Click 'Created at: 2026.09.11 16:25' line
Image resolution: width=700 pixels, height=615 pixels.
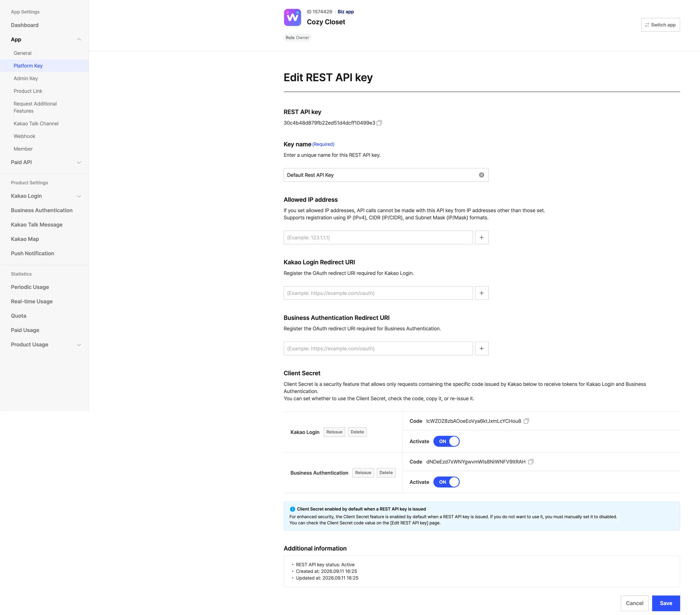pyautogui.click(x=326, y=572)
